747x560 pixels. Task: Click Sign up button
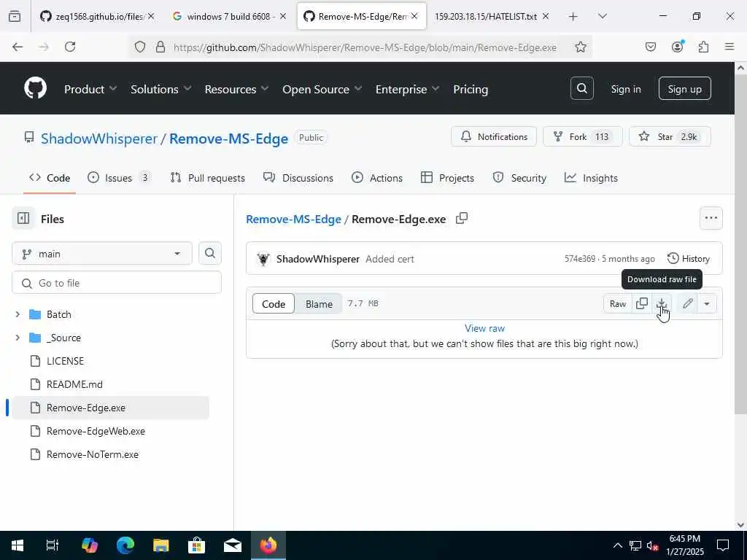point(684,88)
